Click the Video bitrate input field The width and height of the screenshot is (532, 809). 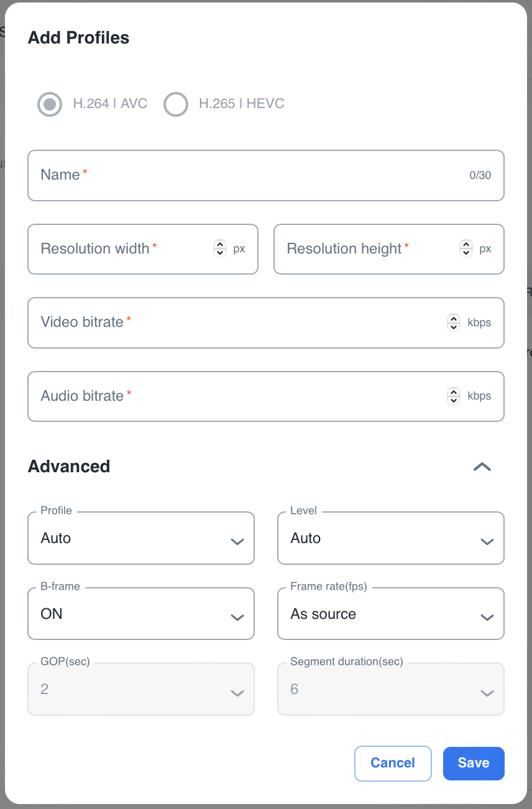click(236, 322)
